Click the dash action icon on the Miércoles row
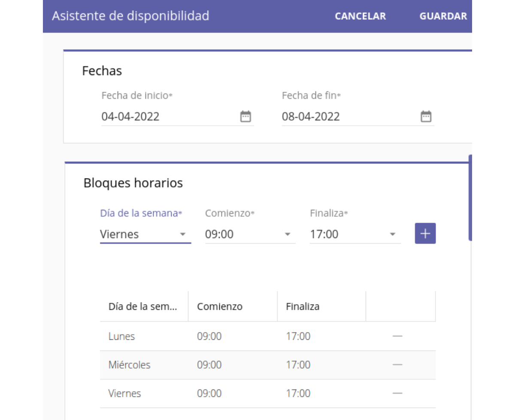This screenshot has height=420, width=515. [x=398, y=365]
